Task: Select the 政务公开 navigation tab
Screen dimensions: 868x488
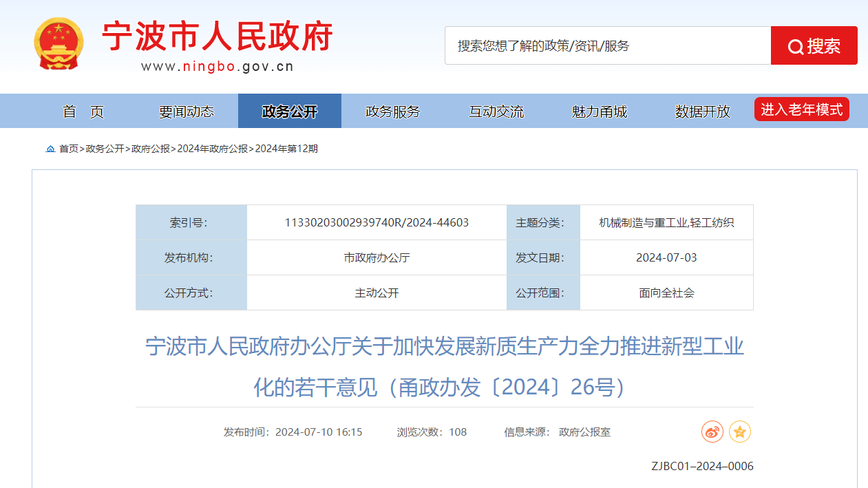Action: 289,111
